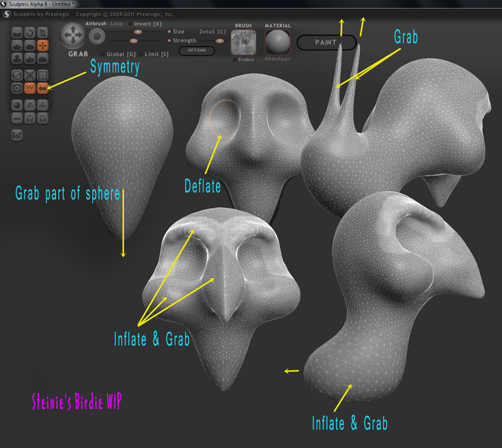Click the Save file disk icon

tap(43, 119)
